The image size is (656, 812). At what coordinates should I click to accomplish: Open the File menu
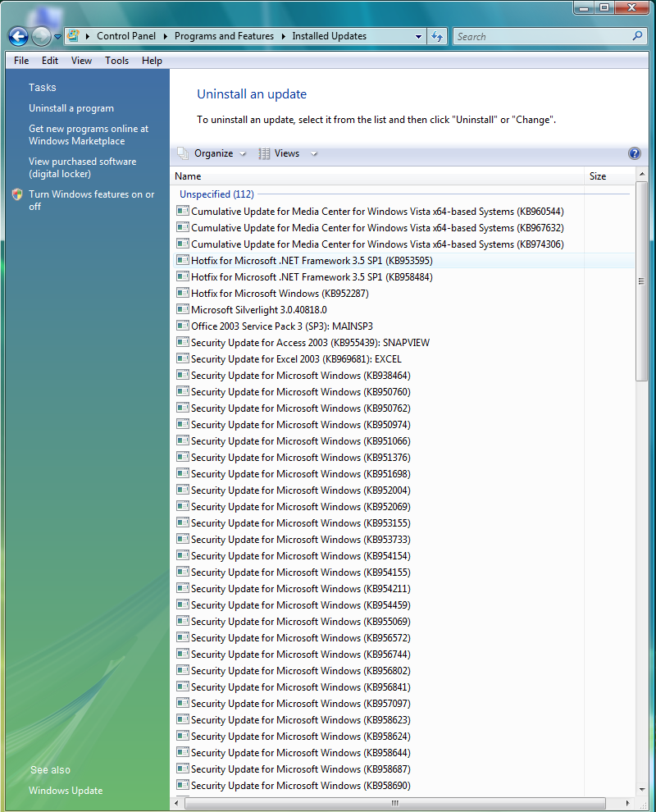tap(21, 61)
